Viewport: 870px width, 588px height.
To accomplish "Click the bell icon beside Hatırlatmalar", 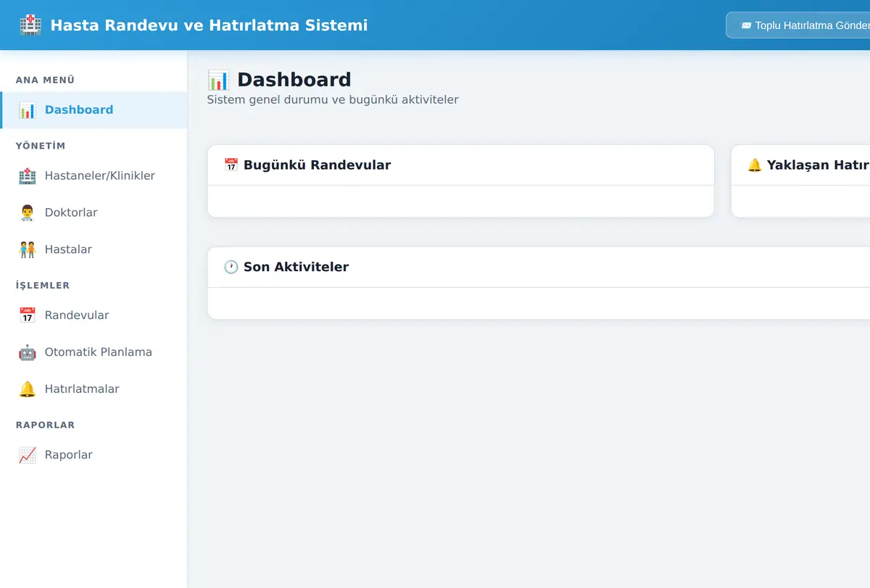I will (27, 390).
